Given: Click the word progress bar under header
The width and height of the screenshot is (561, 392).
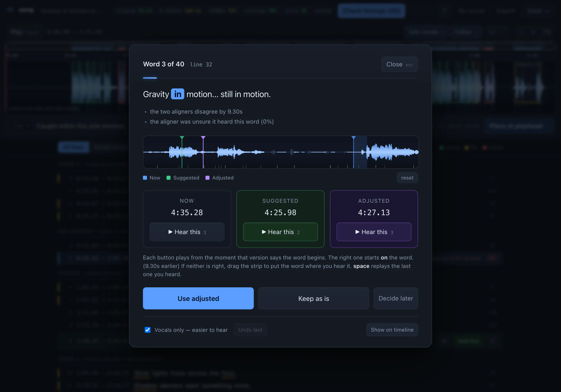Looking at the screenshot, I should tap(280, 78).
